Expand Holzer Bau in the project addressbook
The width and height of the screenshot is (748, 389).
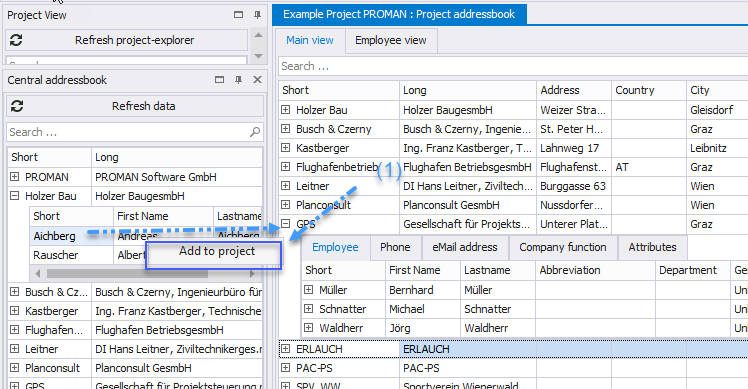(x=286, y=110)
